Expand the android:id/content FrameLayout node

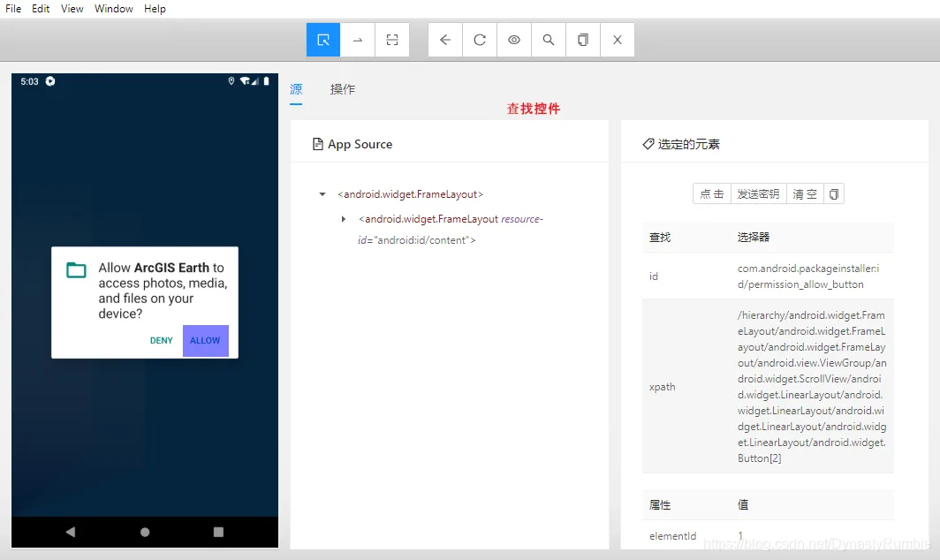click(x=344, y=219)
